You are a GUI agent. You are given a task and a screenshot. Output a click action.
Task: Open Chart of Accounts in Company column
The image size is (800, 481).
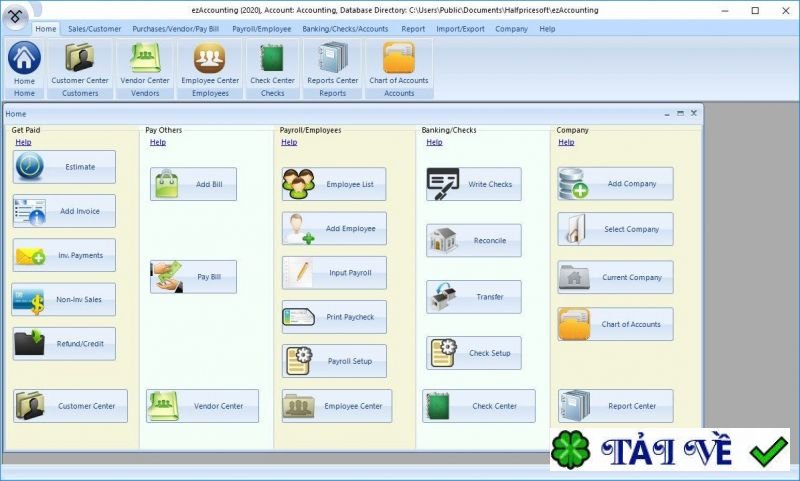coord(615,324)
